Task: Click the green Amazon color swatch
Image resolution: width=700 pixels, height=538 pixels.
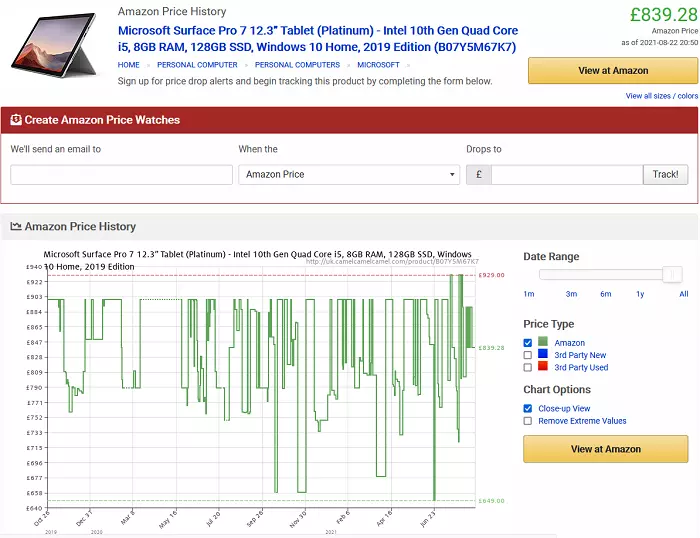Action: pyautogui.click(x=543, y=342)
